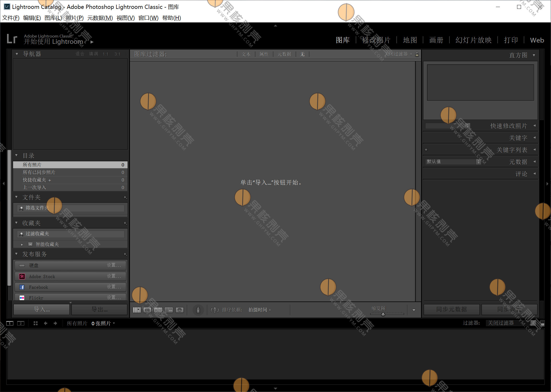The image size is (551, 392).
Task: Open Survey view in the toolbar
Action: point(169,310)
